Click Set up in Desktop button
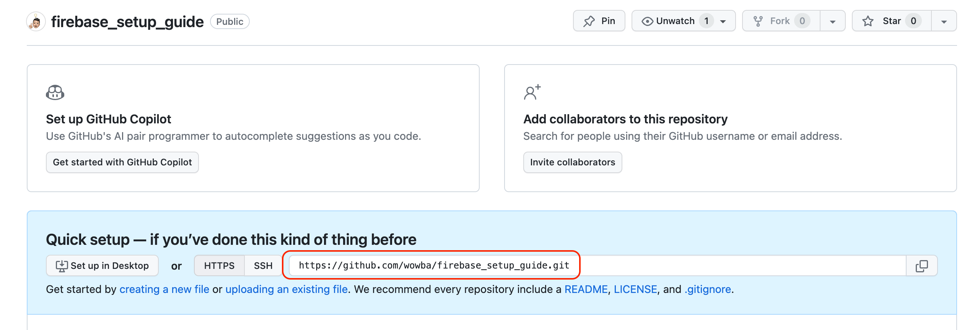The image size is (980, 330). pos(102,266)
